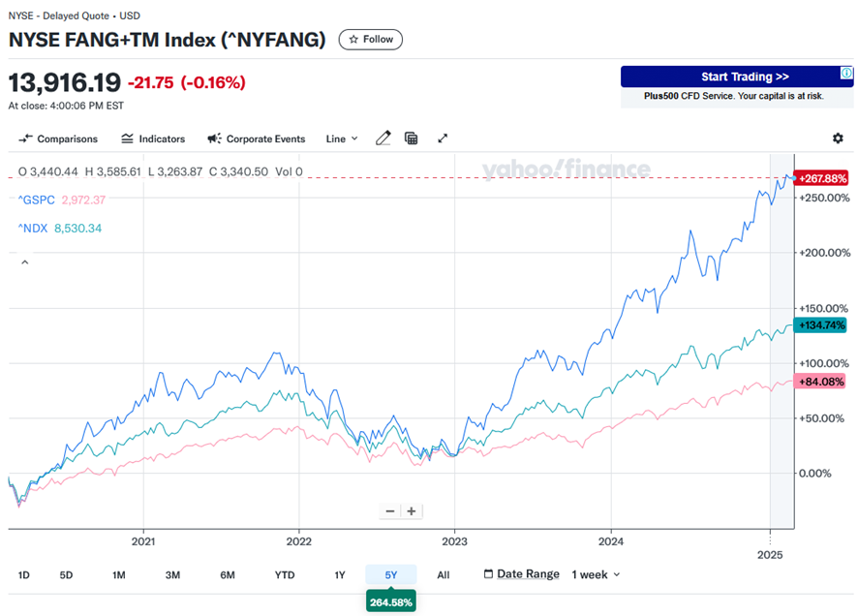This screenshot has height=616, width=858.
Task: Click the Date Range label
Action: coord(528,574)
